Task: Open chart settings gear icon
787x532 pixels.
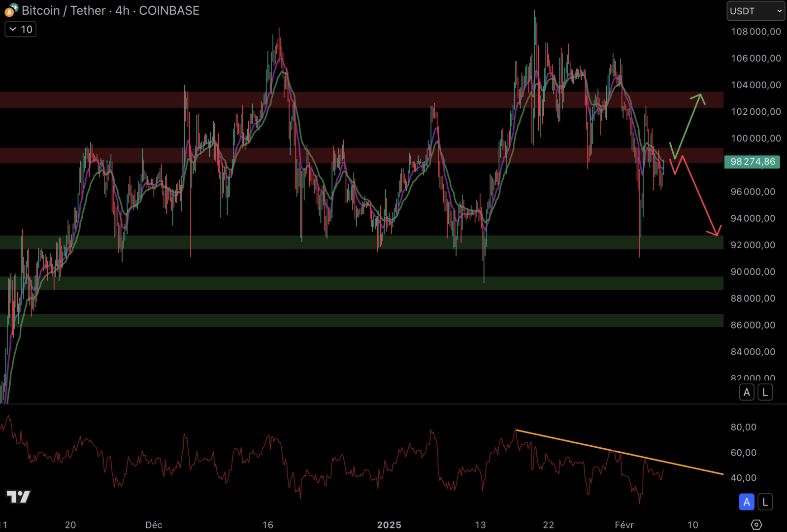Action: [x=756, y=525]
